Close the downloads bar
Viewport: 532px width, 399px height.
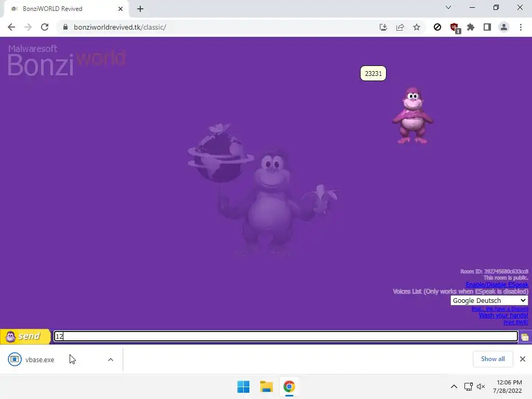(523, 359)
